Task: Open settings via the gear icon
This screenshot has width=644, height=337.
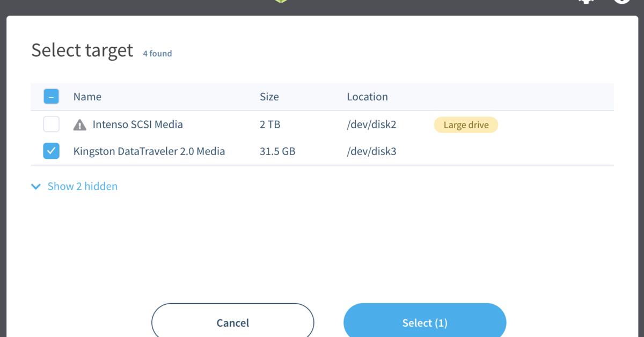Action: [x=586, y=2]
